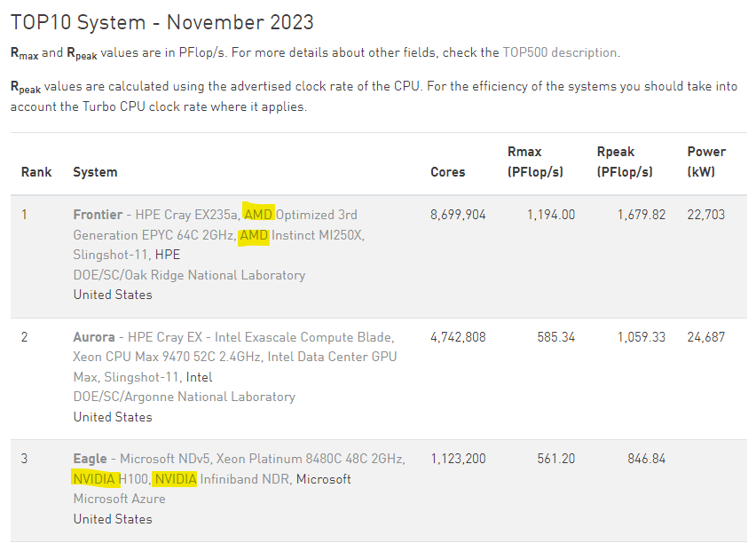756x543 pixels.
Task: Click the Intel manufacturer link in Aurora row
Action: tap(199, 377)
